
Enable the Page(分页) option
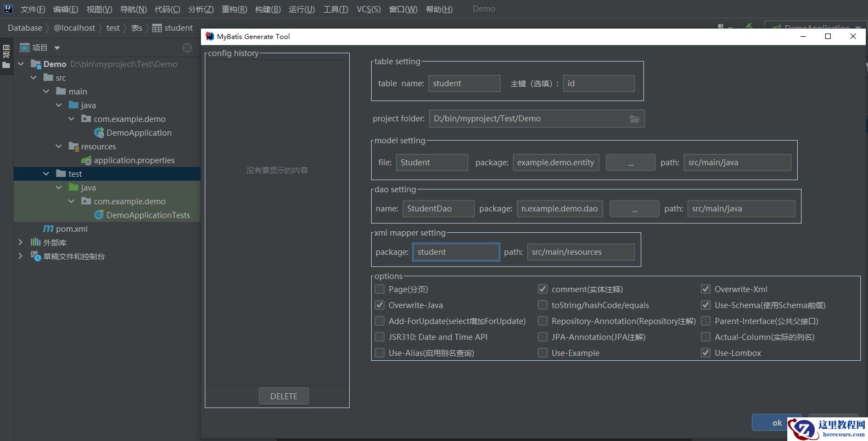click(x=379, y=289)
